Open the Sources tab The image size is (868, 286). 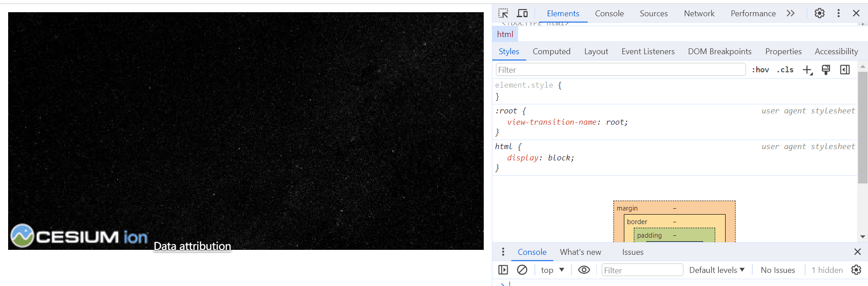[x=654, y=14]
